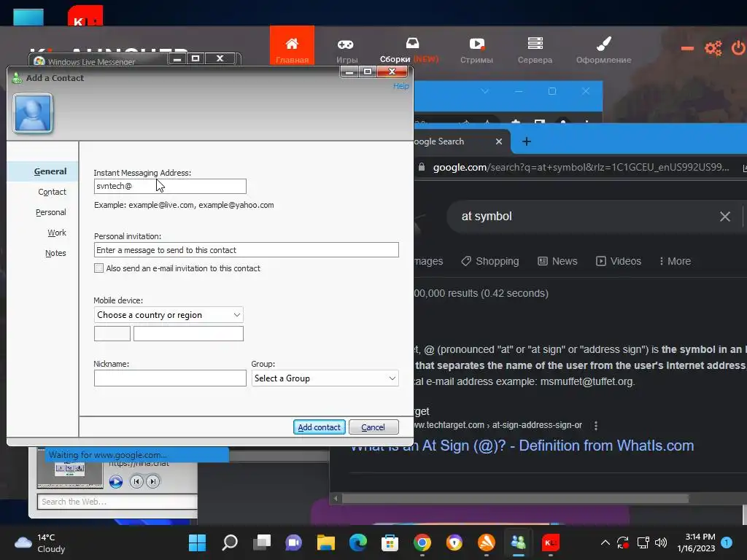
Task: Click the Messenger previous track button
Action: pyautogui.click(x=136, y=481)
